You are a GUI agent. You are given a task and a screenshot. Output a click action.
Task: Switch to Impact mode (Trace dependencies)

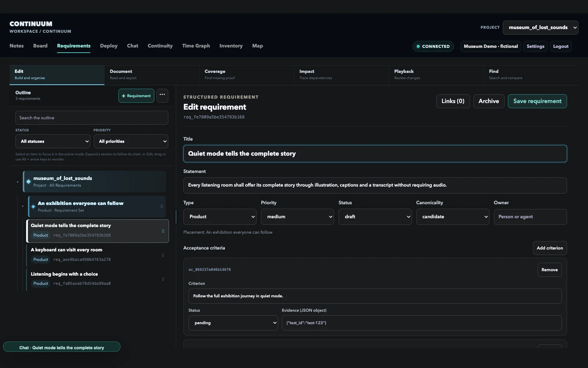click(341, 75)
